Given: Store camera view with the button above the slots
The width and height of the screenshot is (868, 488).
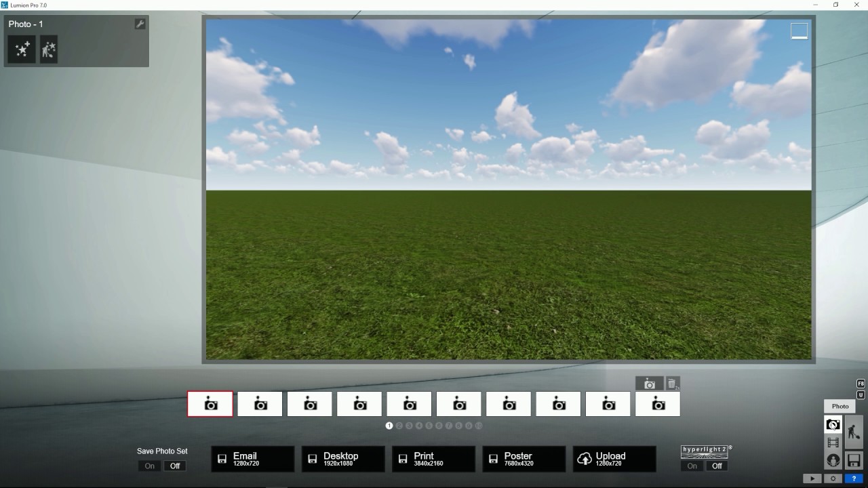Looking at the screenshot, I should (x=650, y=384).
